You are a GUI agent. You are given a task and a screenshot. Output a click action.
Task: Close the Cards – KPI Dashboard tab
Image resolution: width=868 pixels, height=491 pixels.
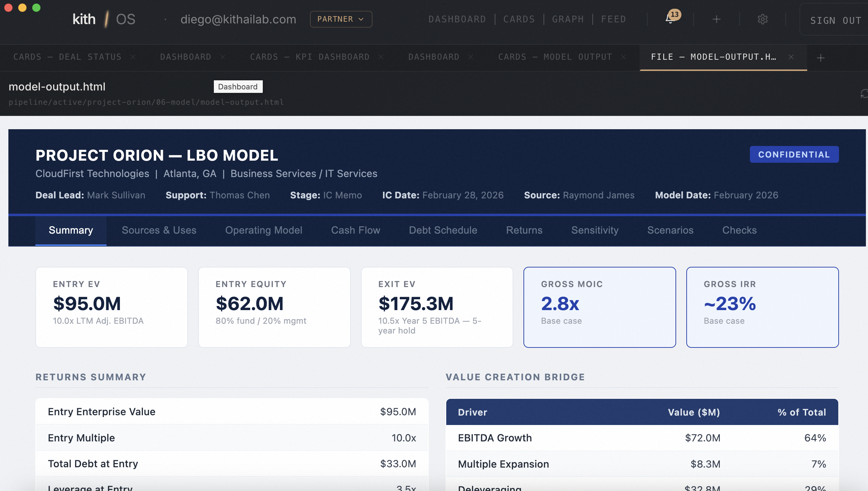[381, 57]
